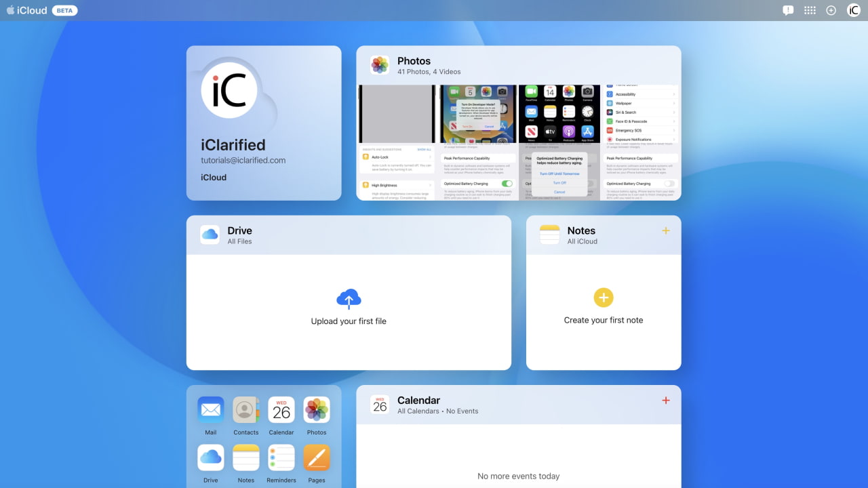868x488 pixels.
Task: Click the feedback speech-bubble icon in the toolbar
Action: (x=788, y=10)
